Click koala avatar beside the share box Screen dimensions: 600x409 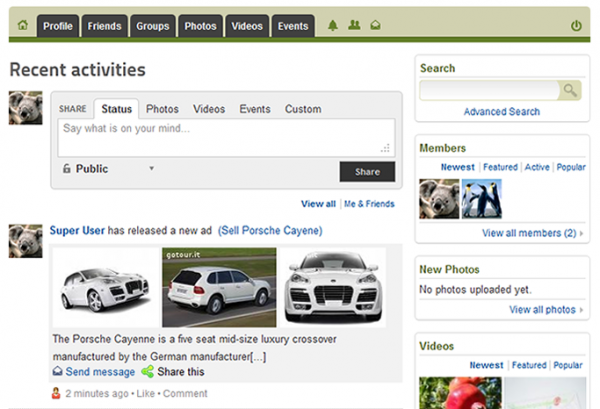26,108
